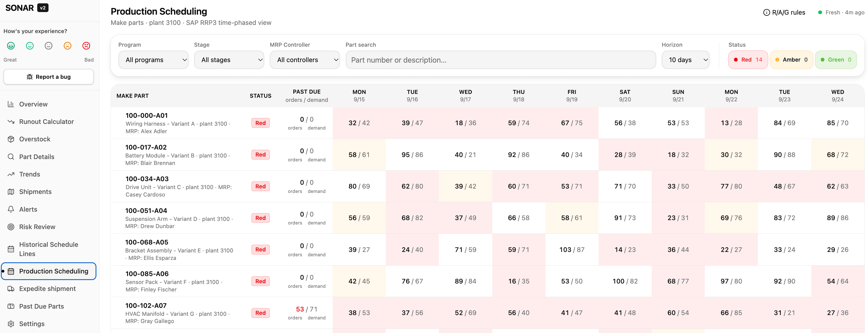Open the Runout Calculator page icon

point(11,122)
